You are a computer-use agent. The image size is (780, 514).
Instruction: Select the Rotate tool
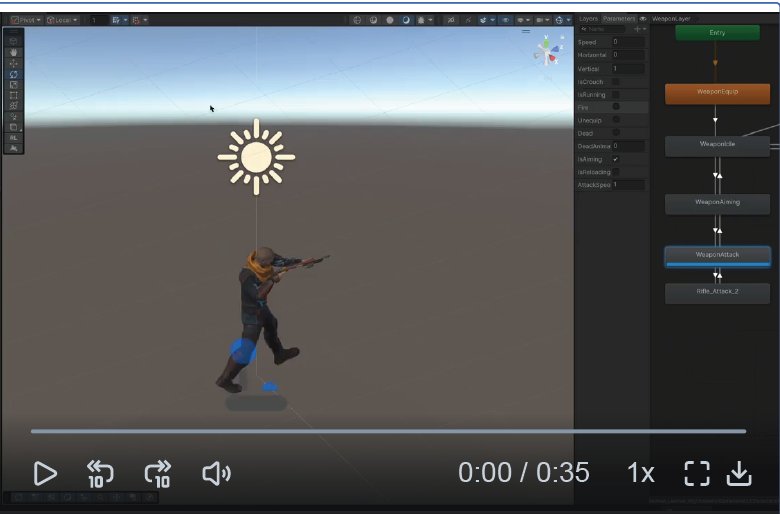click(x=13, y=74)
